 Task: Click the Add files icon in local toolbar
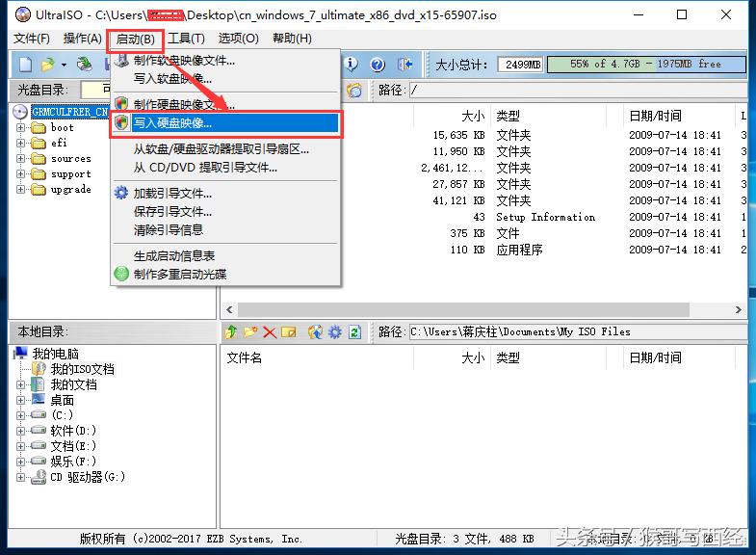(315, 331)
